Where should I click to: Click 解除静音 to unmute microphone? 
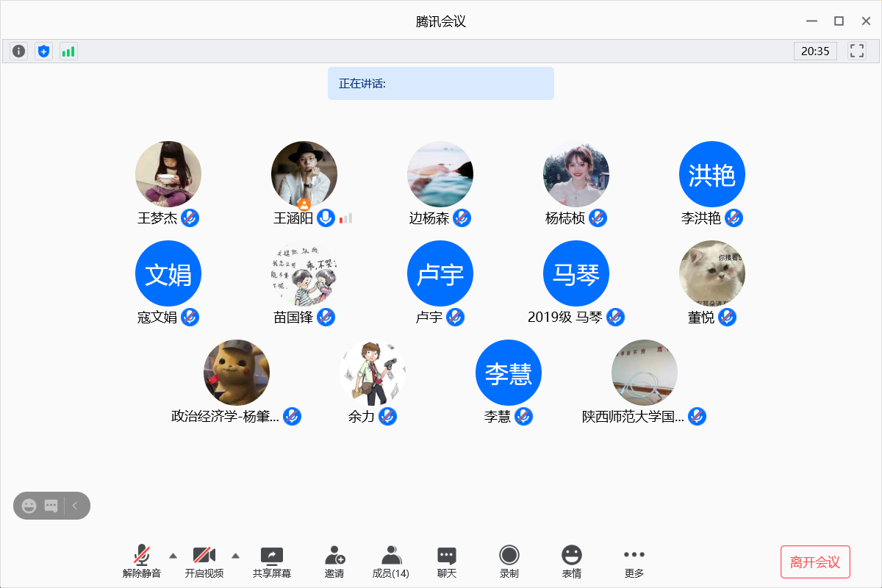click(142, 562)
